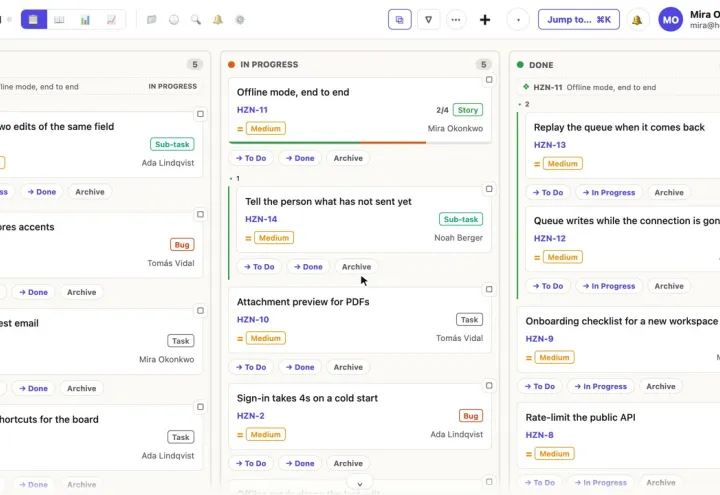Open the HZN-13 issue link
The image size is (720, 495).
click(550, 145)
